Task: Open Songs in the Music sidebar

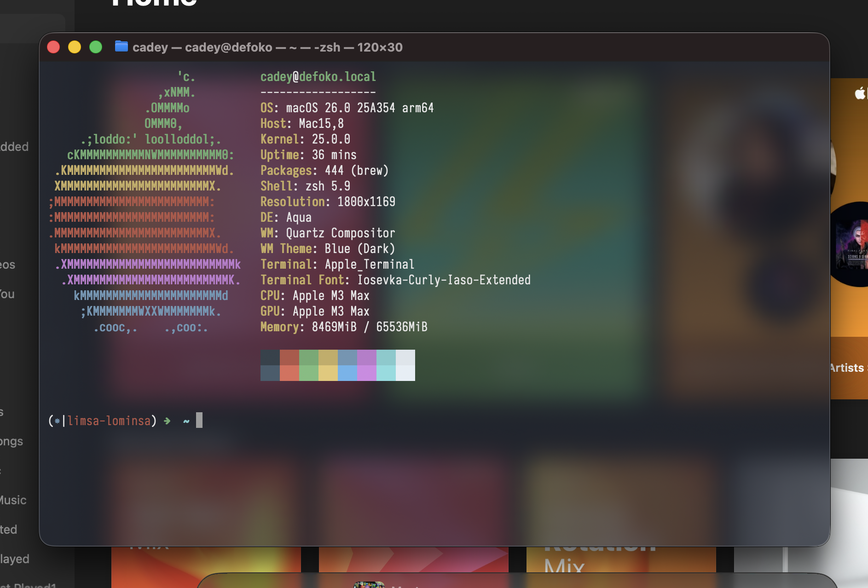Action: pyautogui.click(x=12, y=441)
